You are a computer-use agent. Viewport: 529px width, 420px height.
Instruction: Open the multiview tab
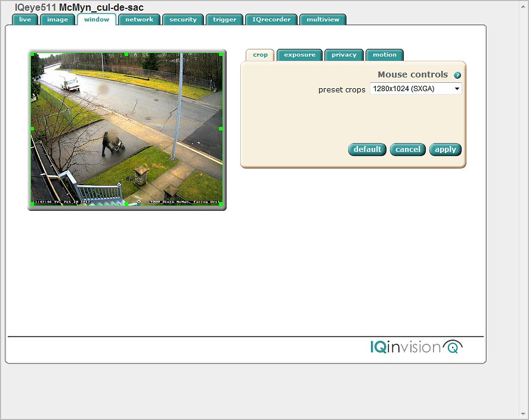point(323,20)
